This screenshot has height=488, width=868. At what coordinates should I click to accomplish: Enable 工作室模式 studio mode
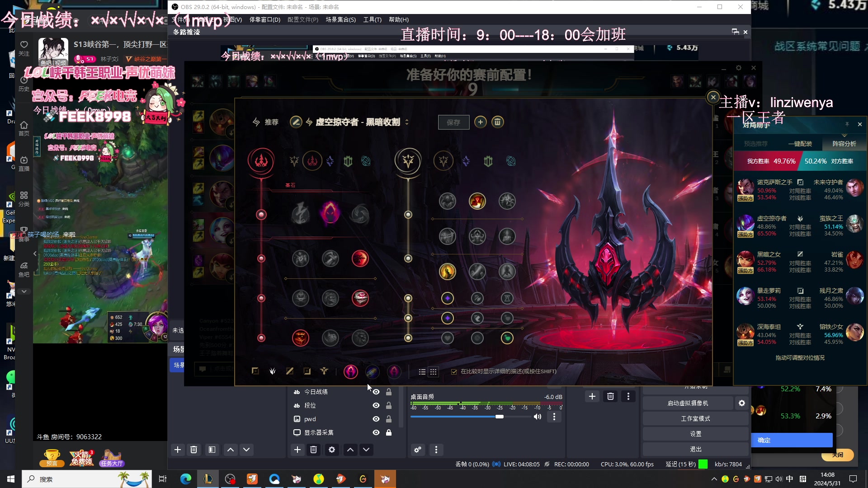coord(696,418)
